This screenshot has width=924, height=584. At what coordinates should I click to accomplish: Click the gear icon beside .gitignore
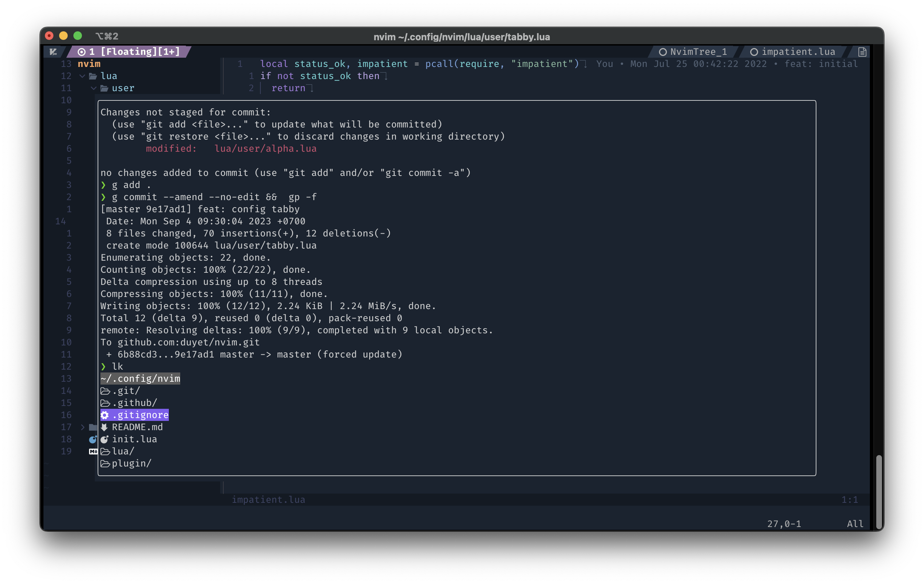click(105, 415)
